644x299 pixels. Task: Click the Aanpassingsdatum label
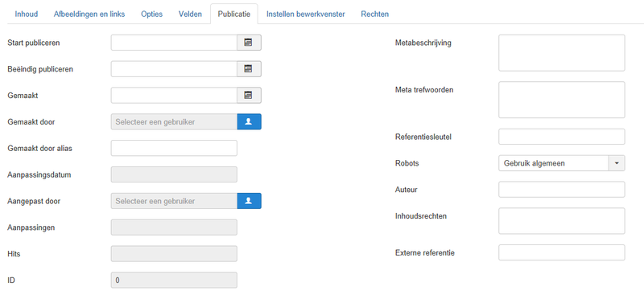pyautogui.click(x=39, y=174)
